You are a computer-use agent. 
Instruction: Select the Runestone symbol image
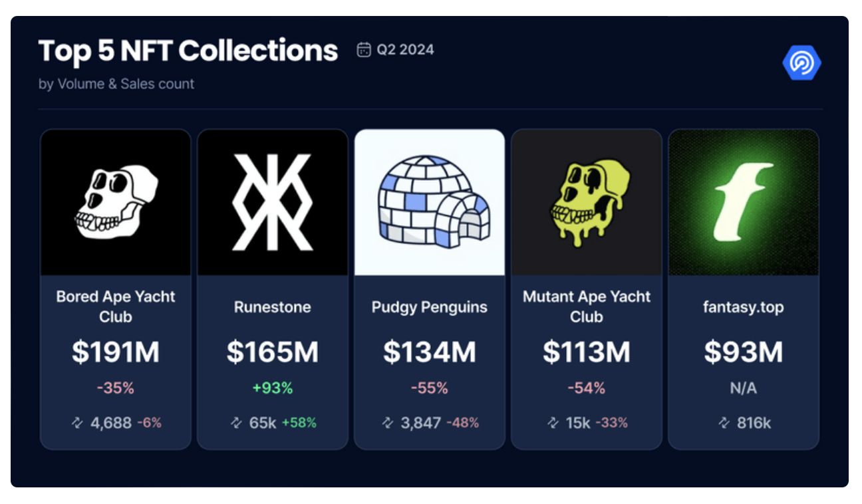(273, 202)
